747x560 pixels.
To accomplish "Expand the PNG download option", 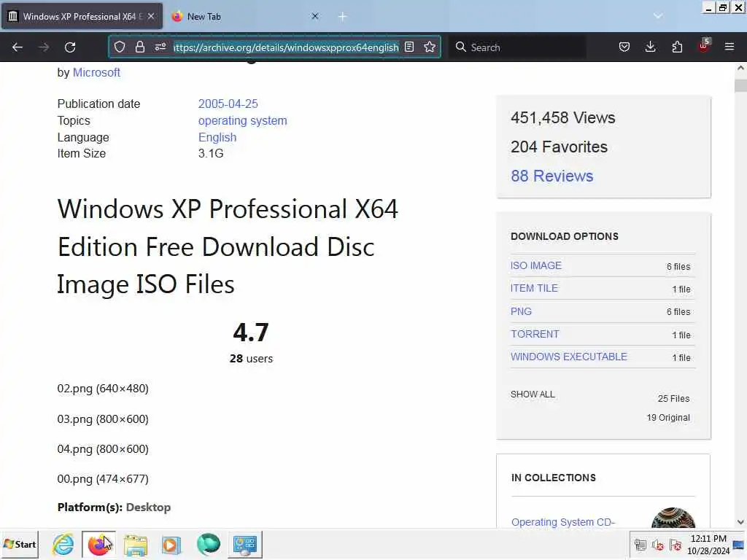I will point(521,311).
